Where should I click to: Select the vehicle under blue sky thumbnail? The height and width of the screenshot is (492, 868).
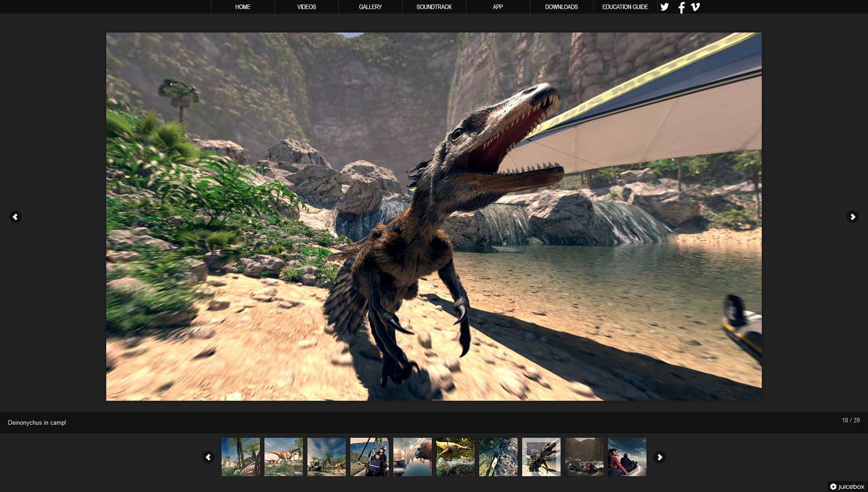point(326,457)
